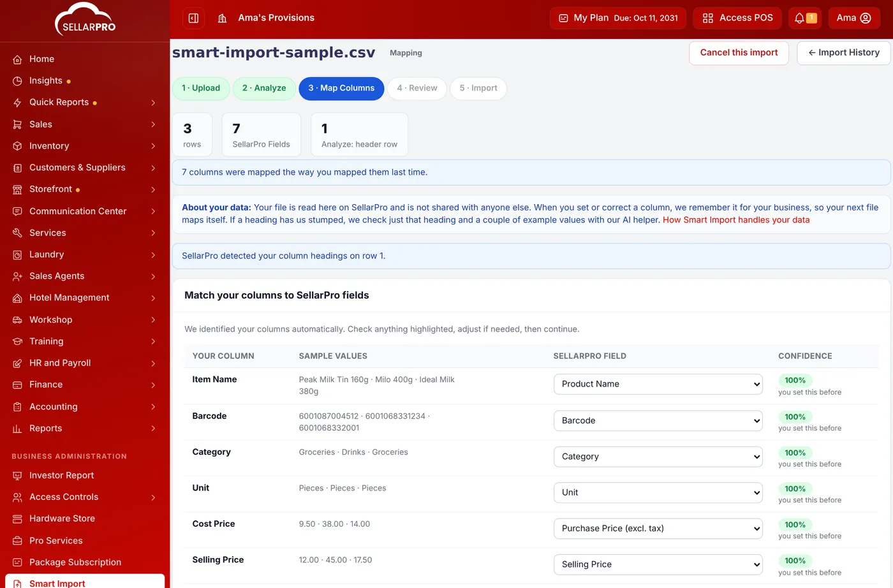The image size is (893, 588).
Task: Click the Home house icon in sidebar
Action: 17,59
